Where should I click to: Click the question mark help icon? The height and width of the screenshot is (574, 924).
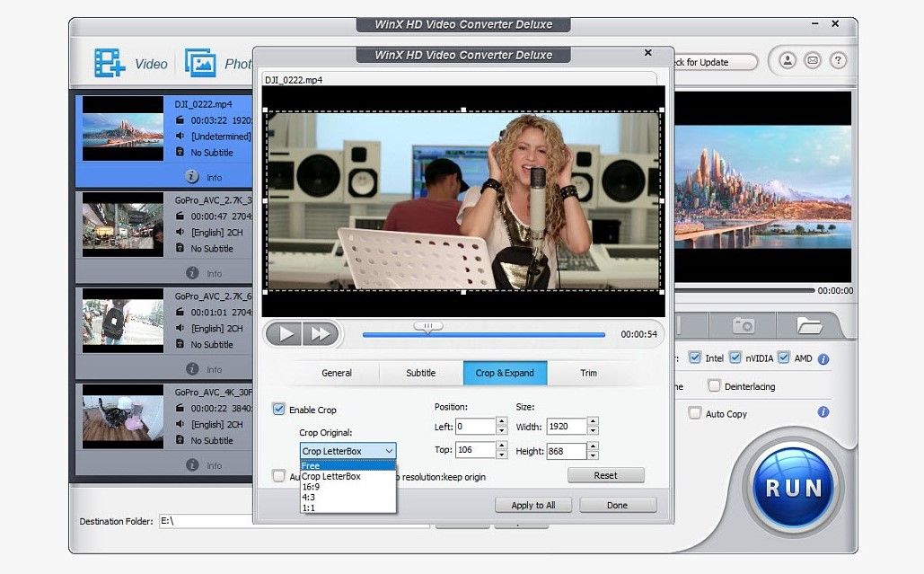(x=837, y=61)
